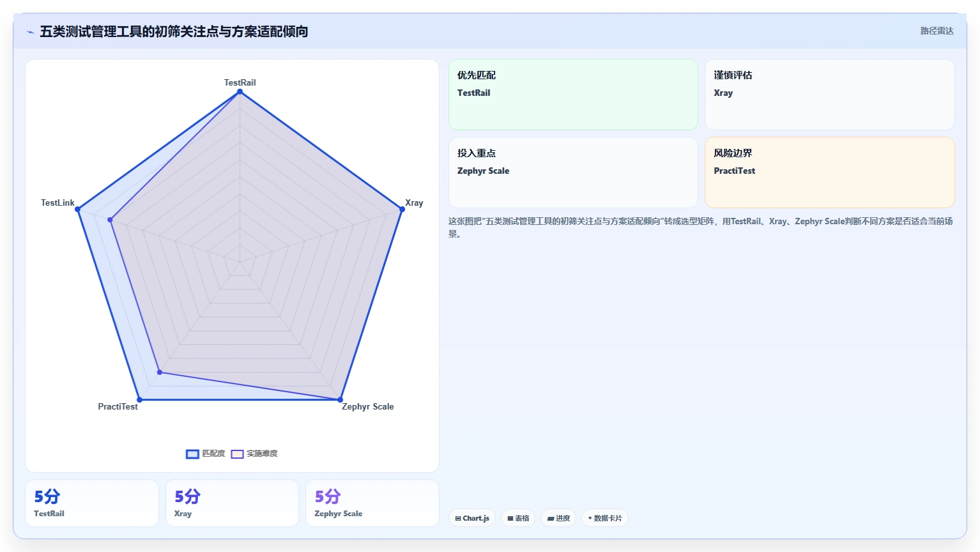The height and width of the screenshot is (552, 980).
Task: Click the 匹配度 legend label text
Action: pos(213,454)
